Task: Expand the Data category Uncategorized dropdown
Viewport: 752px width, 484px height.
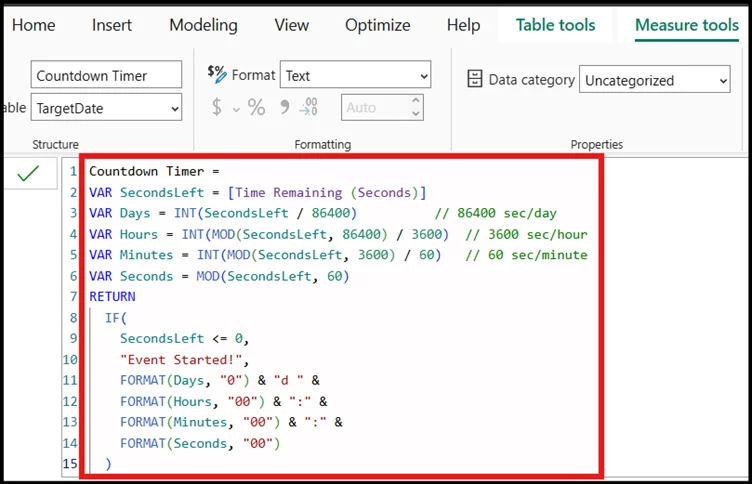Action: coord(655,80)
